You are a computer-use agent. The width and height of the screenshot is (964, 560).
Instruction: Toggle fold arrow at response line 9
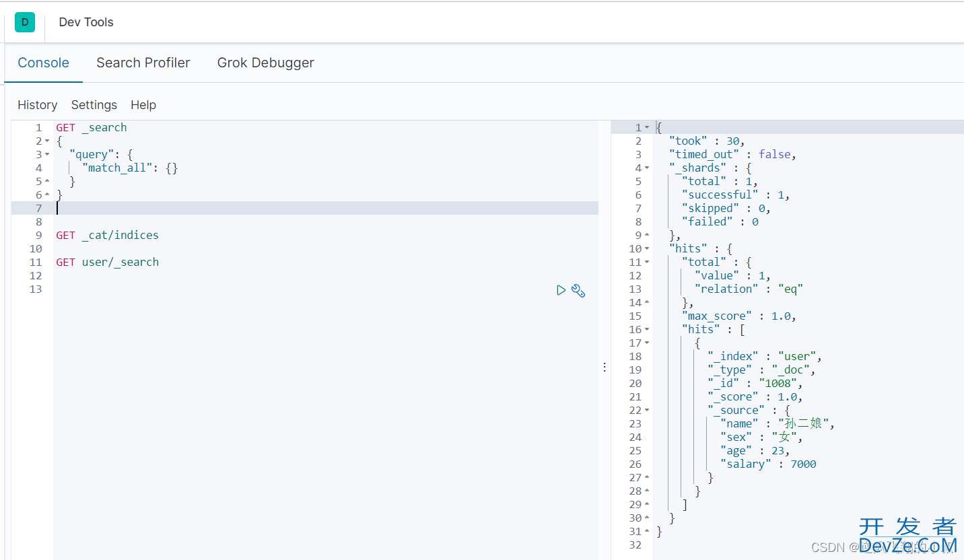pyautogui.click(x=647, y=236)
